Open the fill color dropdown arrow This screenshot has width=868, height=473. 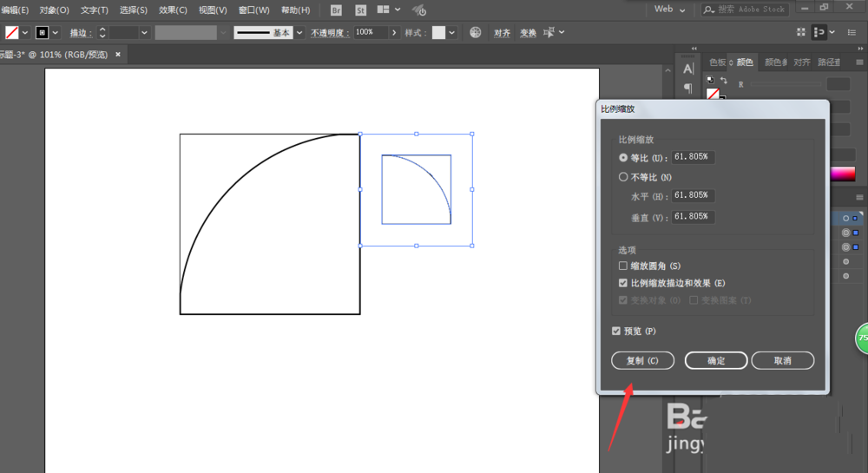25,33
